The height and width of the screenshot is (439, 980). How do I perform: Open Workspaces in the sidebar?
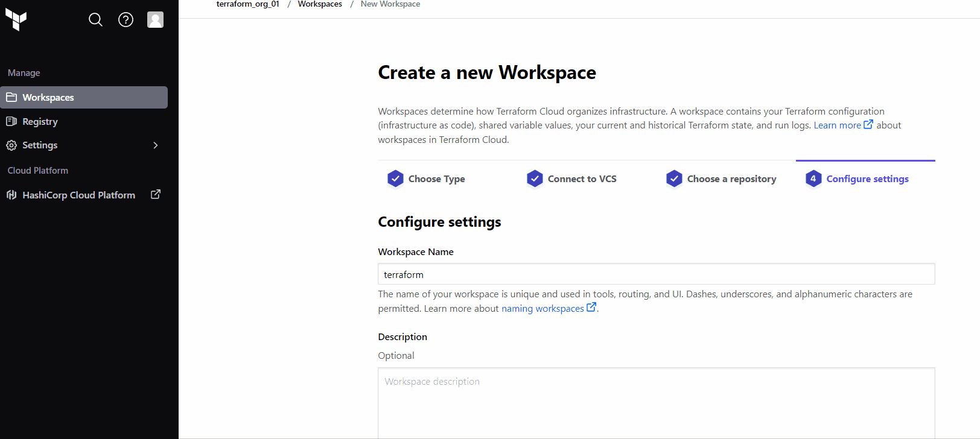click(84, 97)
